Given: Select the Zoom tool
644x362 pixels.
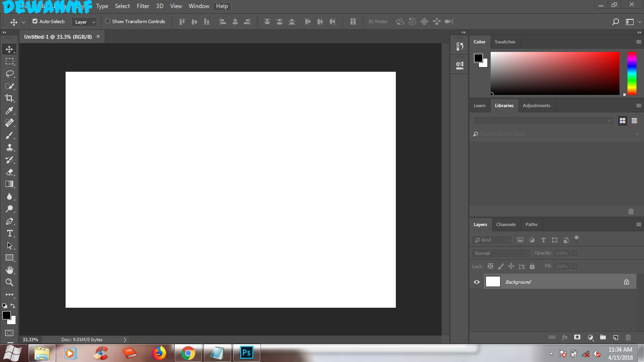Looking at the screenshot, I should click(x=9, y=282).
